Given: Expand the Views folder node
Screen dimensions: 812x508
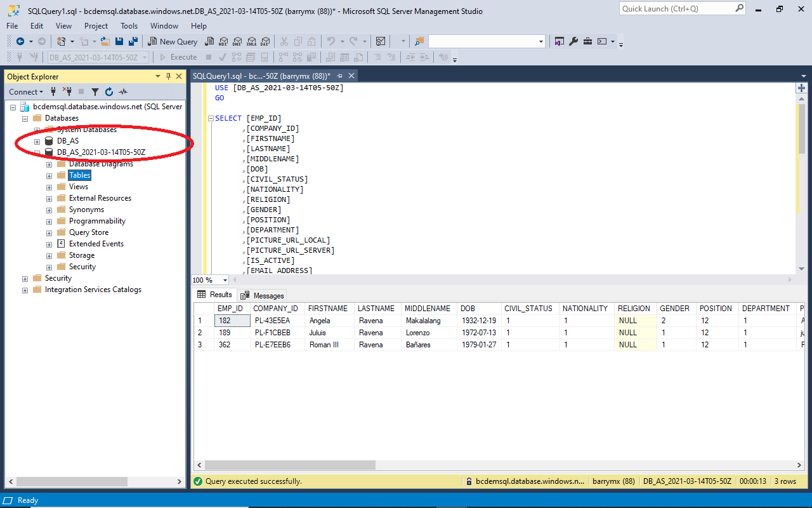Looking at the screenshot, I should [49, 187].
